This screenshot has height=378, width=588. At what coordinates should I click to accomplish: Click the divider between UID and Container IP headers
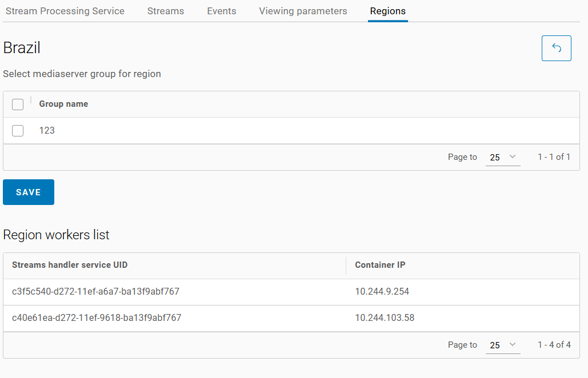point(346,266)
